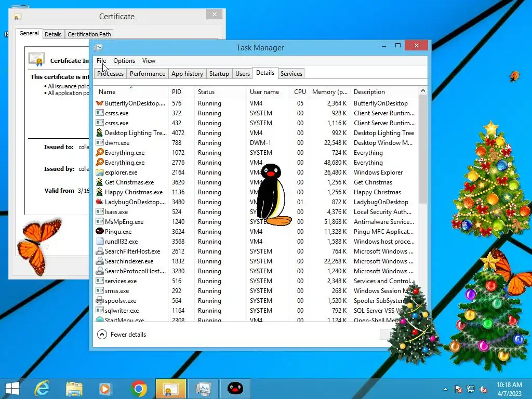The width and height of the screenshot is (532, 399).
Task: Open the Action Center flag tray icon
Action: (458, 389)
